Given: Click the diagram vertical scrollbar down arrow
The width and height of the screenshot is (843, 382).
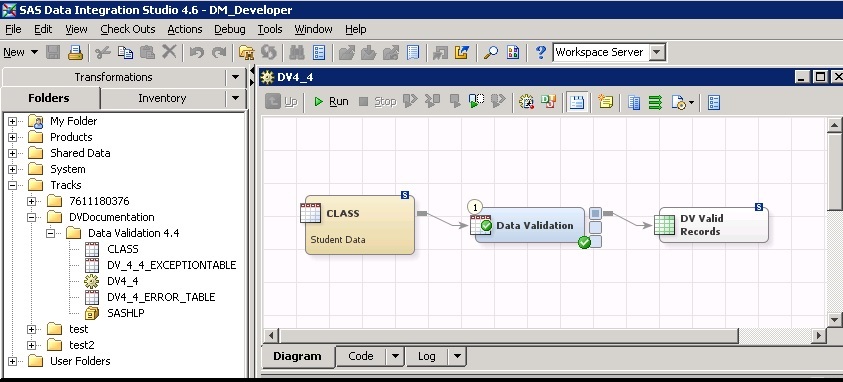Looking at the screenshot, I should point(834,320).
